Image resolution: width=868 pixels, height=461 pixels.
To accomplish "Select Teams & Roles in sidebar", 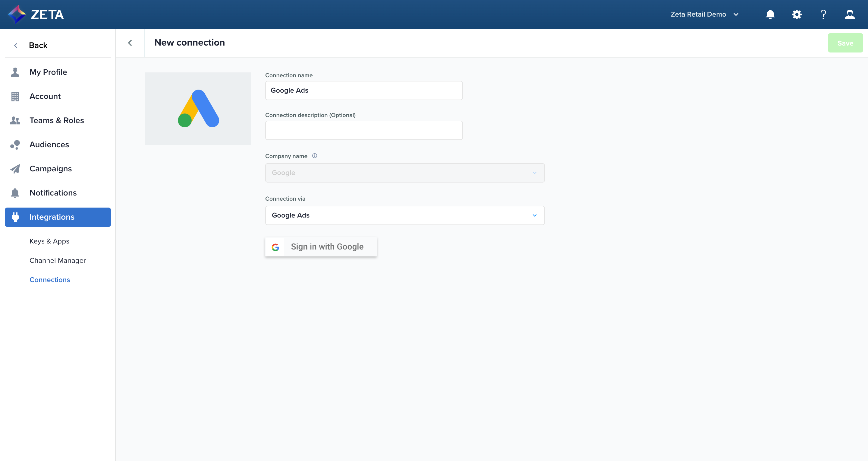I will 57,120.
